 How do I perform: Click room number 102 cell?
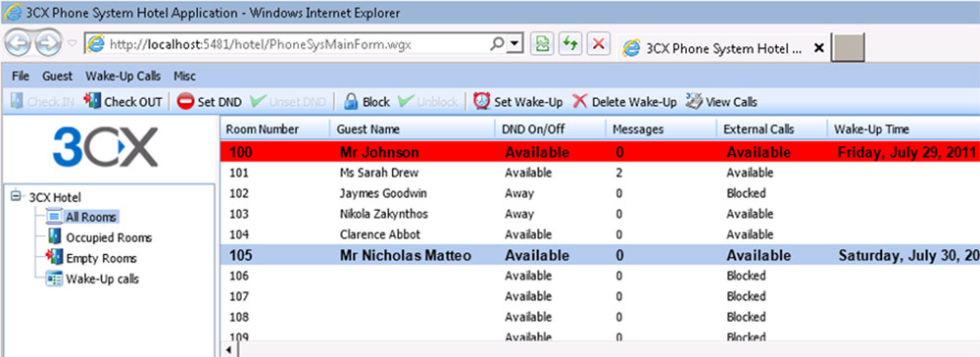(x=239, y=193)
